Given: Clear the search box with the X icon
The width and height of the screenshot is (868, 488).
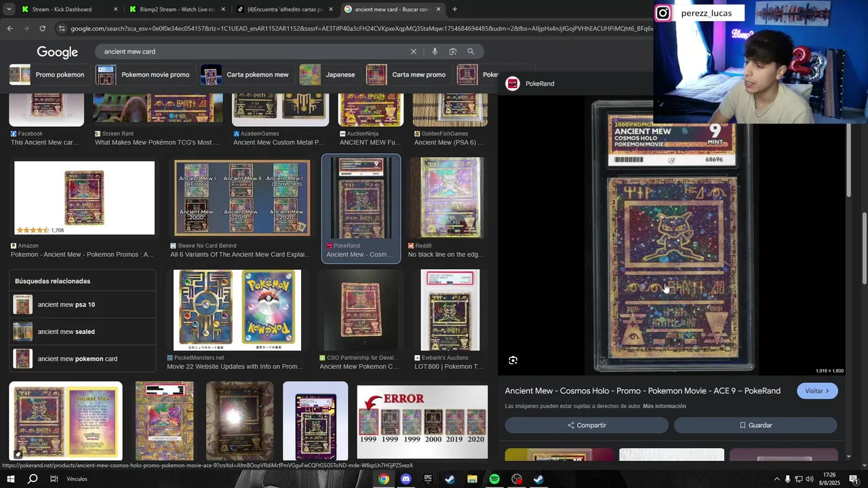Looking at the screenshot, I should 414,52.
